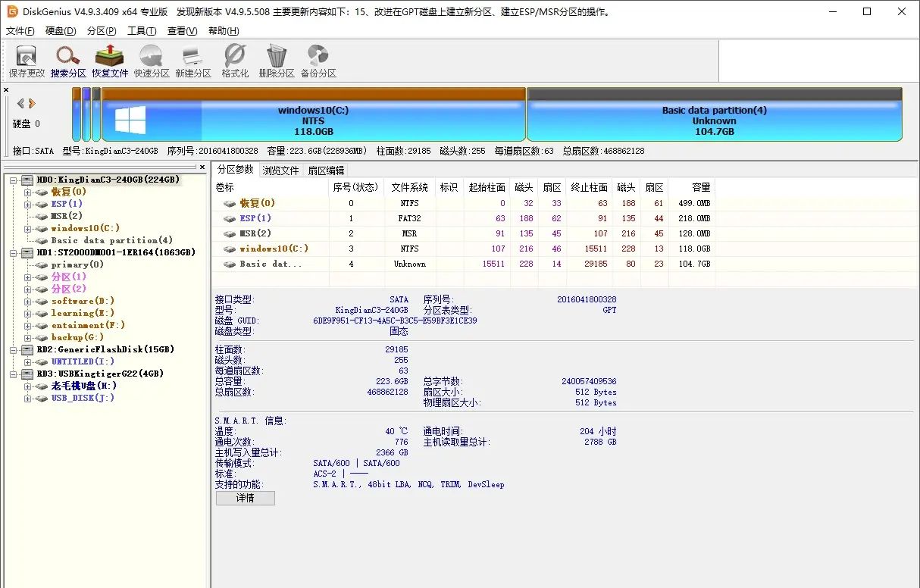Select the 格式化 (Format) toolbar icon
Image resolution: width=920 pixels, height=588 pixels.
click(234, 61)
